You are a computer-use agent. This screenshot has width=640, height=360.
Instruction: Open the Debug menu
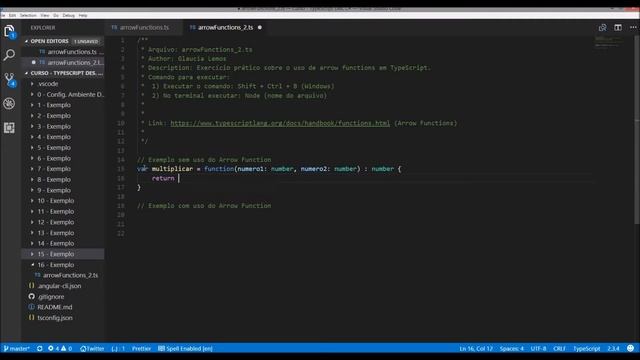coord(69,15)
